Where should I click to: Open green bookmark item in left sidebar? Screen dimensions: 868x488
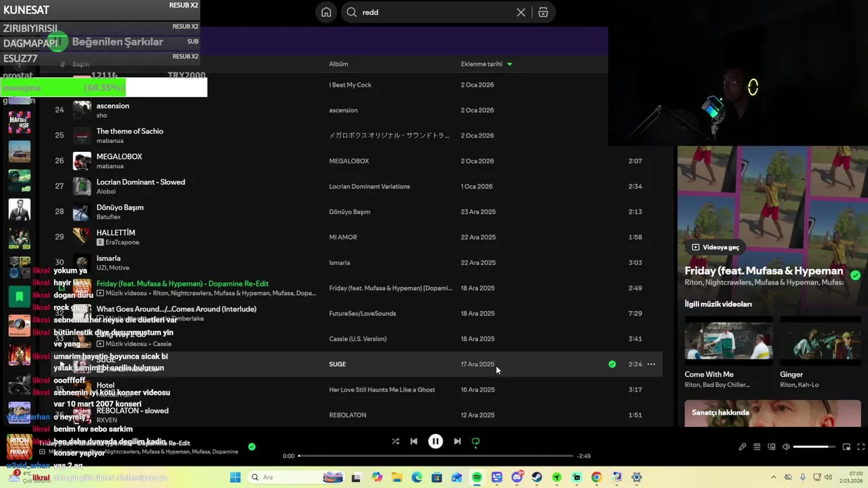pos(20,296)
